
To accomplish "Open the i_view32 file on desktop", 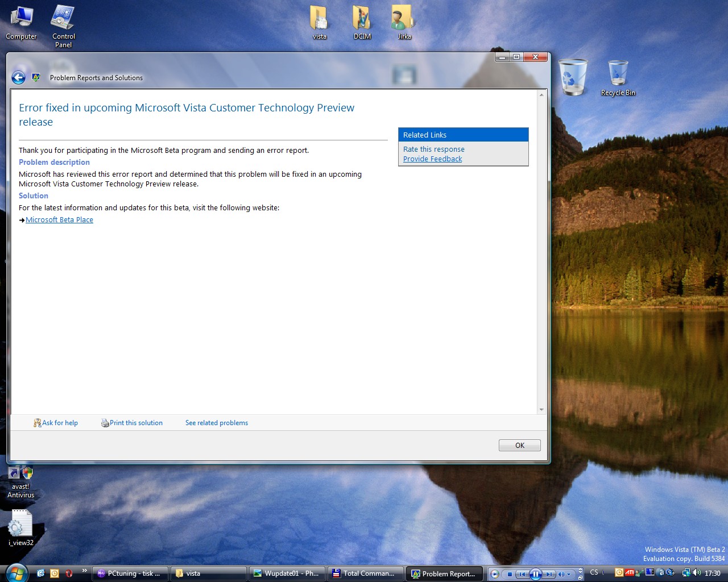I will [21, 527].
